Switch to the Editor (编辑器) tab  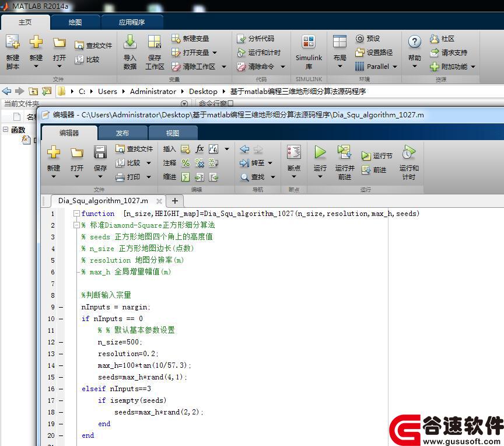[x=69, y=133]
